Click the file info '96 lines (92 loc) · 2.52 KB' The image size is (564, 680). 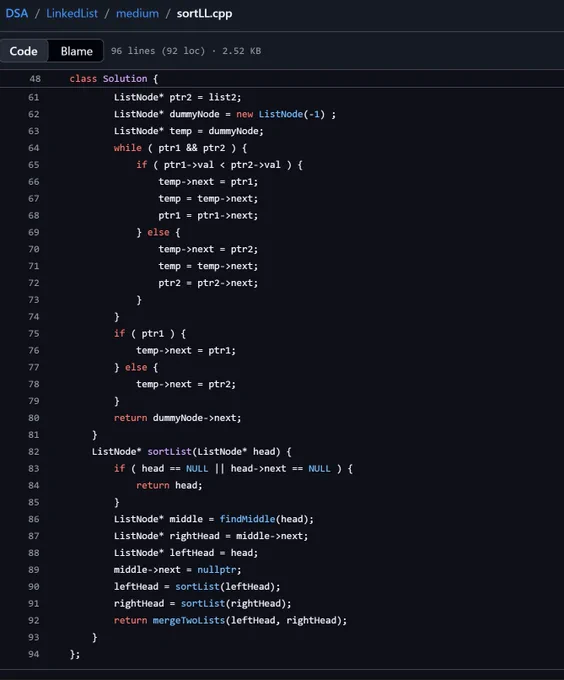186,51
